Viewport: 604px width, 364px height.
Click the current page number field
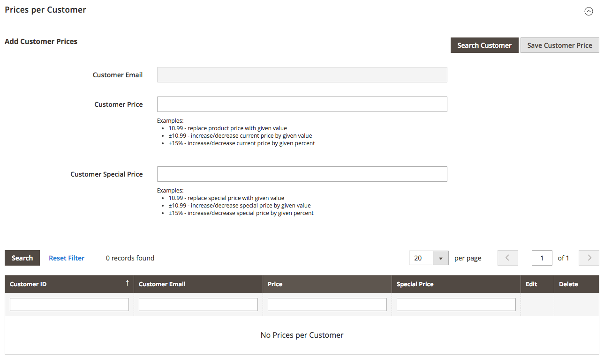542,258
